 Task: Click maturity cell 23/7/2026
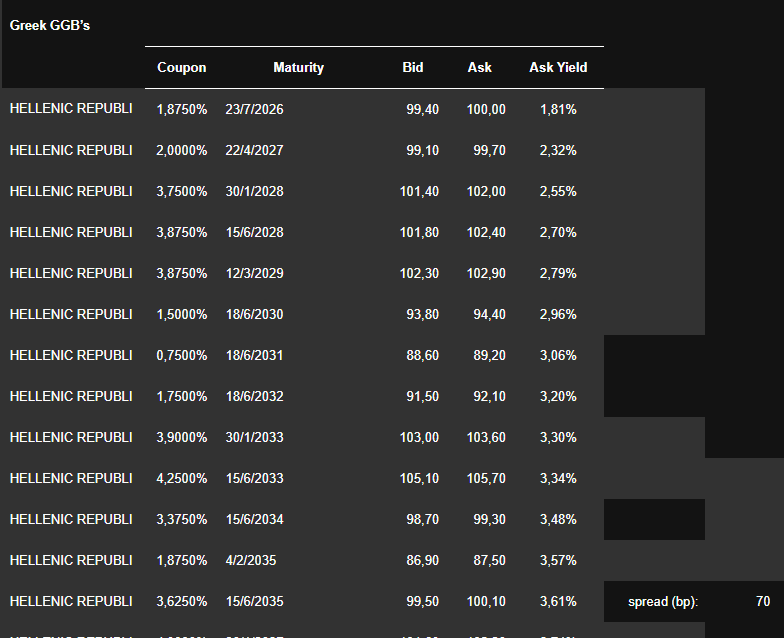pos(254,110)
